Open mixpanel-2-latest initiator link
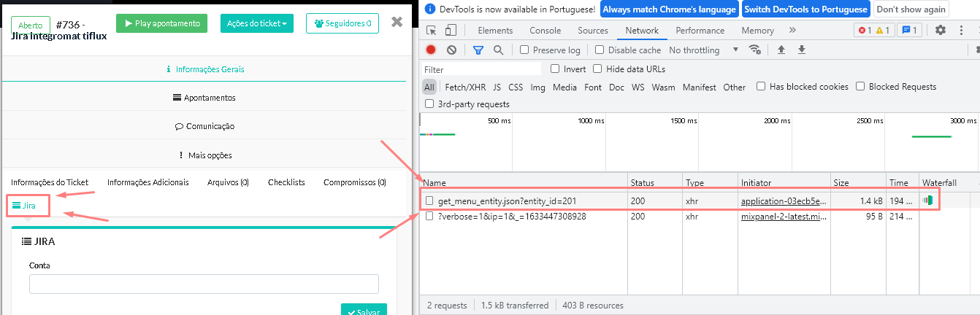This screenshot has height=315, width=980. click(784, 217)
